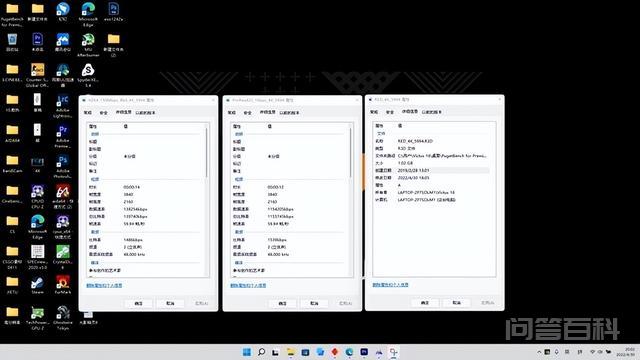Select the MSI Afterburner desktop icon

tap(88, 45)
